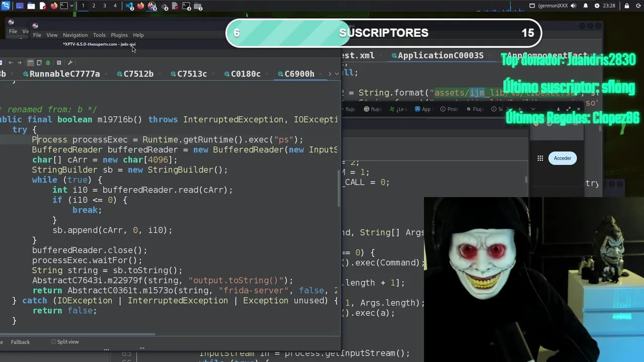The width and height of the screenshot is (644, 362).
Task: Click the browser downloads arrow icon
Action: [558, 109]
